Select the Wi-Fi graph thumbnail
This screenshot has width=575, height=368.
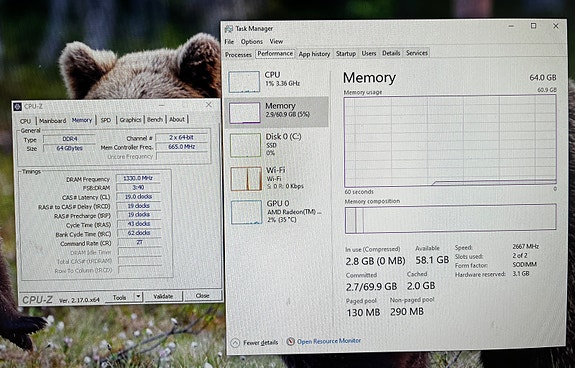pyautogui.click(x=246, y=179)
